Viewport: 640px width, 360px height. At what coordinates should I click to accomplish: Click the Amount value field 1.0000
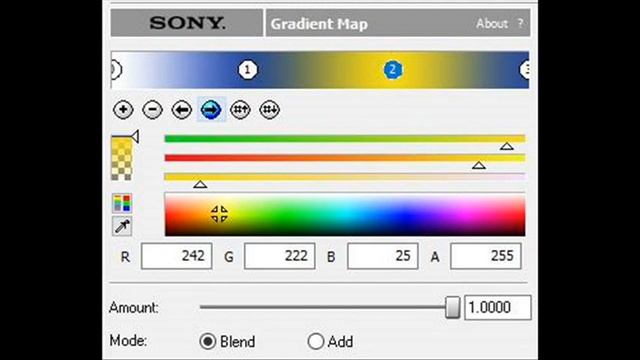[x=498, y=307]
